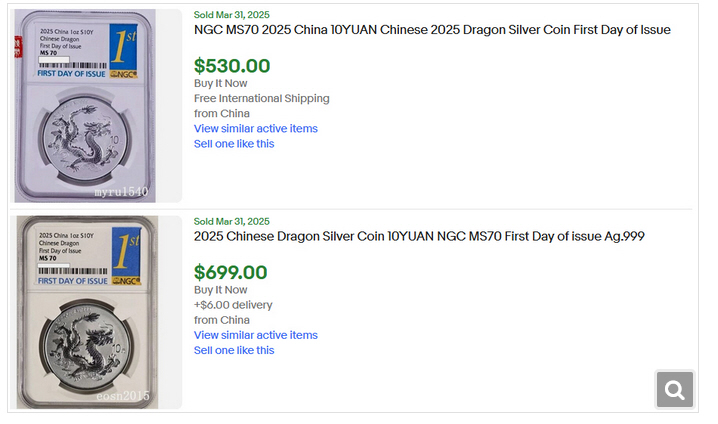
Task: View similar active items for the $699.00 listing
Action: coord(255,335)
